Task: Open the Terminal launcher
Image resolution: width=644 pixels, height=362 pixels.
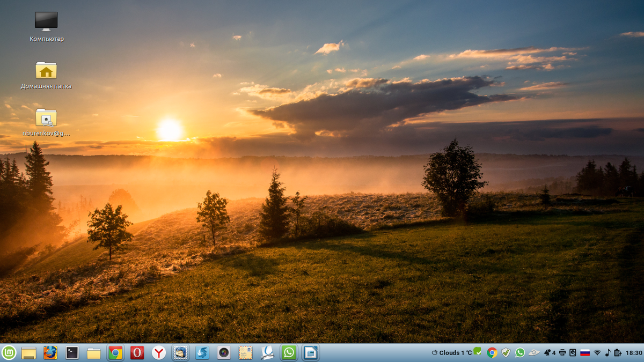Action: [x=72, y=352]
